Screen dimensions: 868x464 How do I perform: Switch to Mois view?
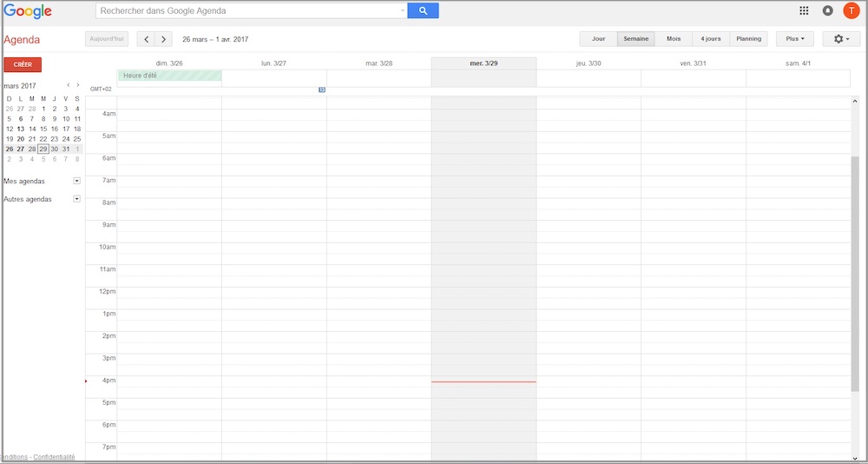coord(674,39)
